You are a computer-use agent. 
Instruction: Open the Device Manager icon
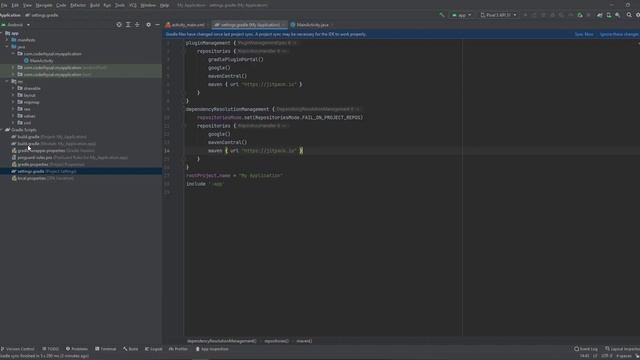[x=609, y=15]
